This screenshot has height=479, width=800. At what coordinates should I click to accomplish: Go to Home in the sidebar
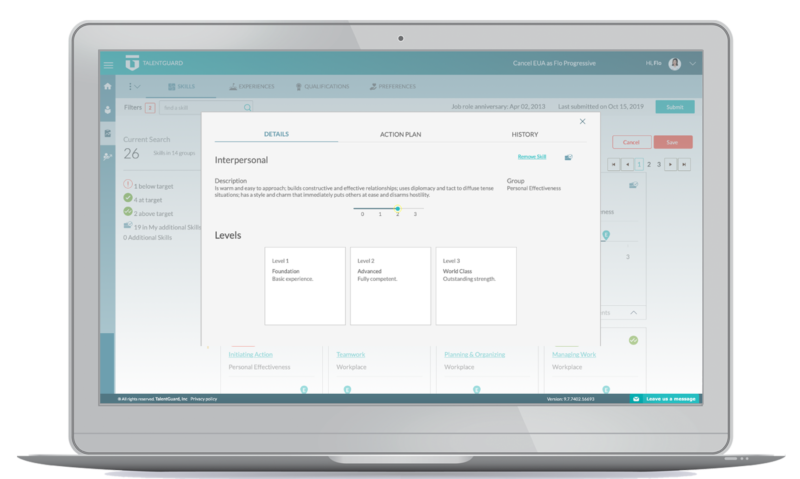(x=108, y=86)
